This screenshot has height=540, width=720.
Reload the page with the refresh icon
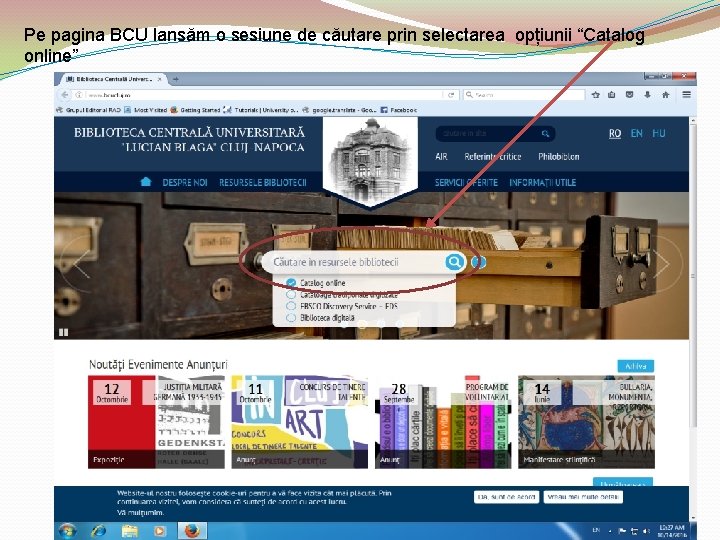(451, 95)
